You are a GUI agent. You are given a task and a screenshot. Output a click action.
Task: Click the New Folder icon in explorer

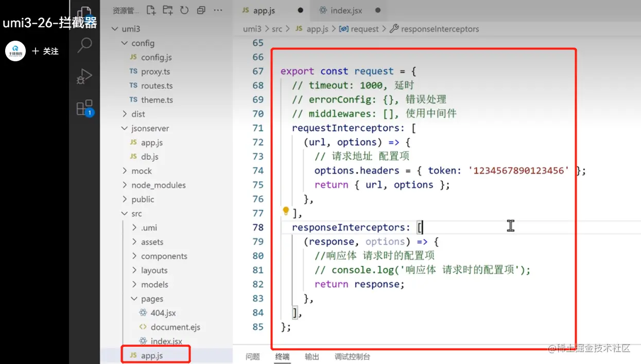click(167, 10)
